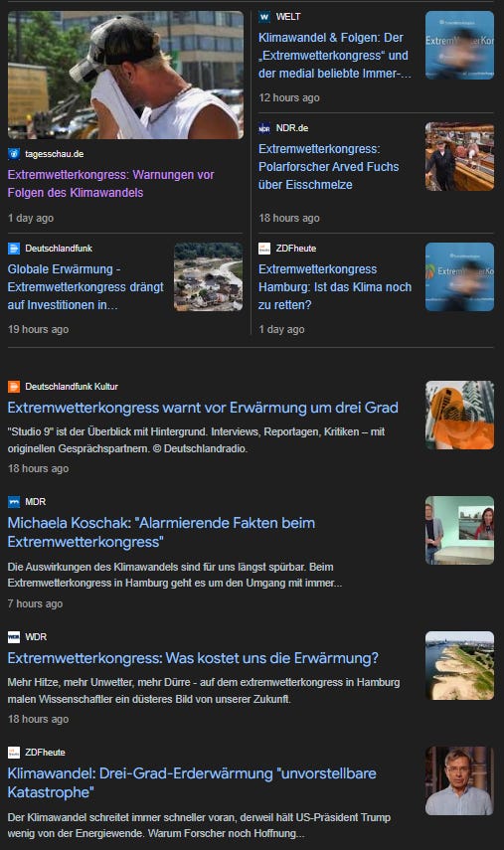Click the WELT logo icon
Viewport: 504px width, 850px height.
(264, 17)
